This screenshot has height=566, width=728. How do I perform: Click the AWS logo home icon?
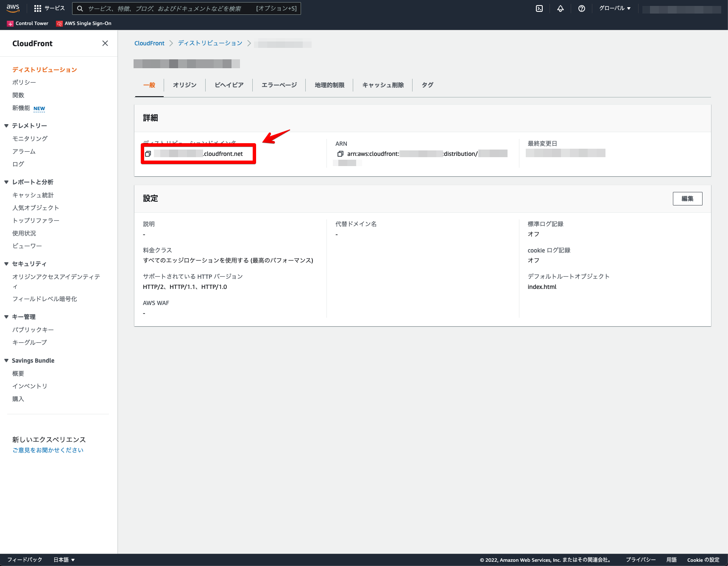pyautogui.click(x=13, y=8)
